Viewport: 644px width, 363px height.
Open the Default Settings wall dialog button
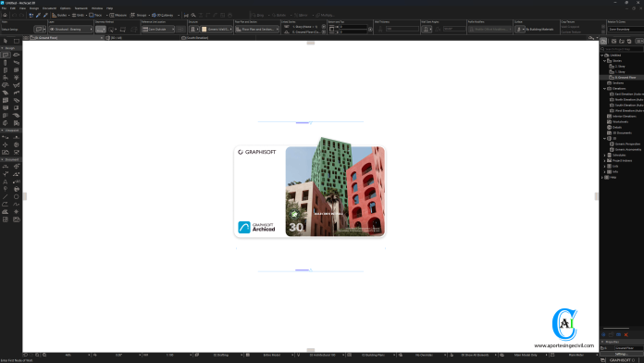[x=40, y=30]
